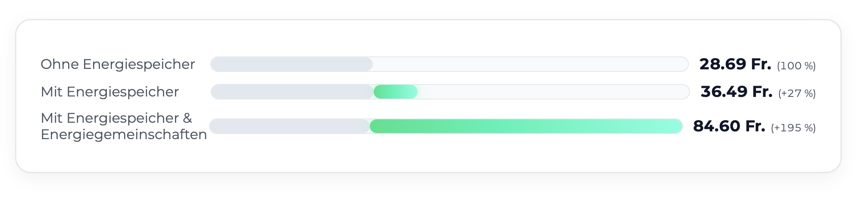Screen dimensions: 868x199
Task: Click the (+195 %) increase indicator
Action: pos(793,128)
